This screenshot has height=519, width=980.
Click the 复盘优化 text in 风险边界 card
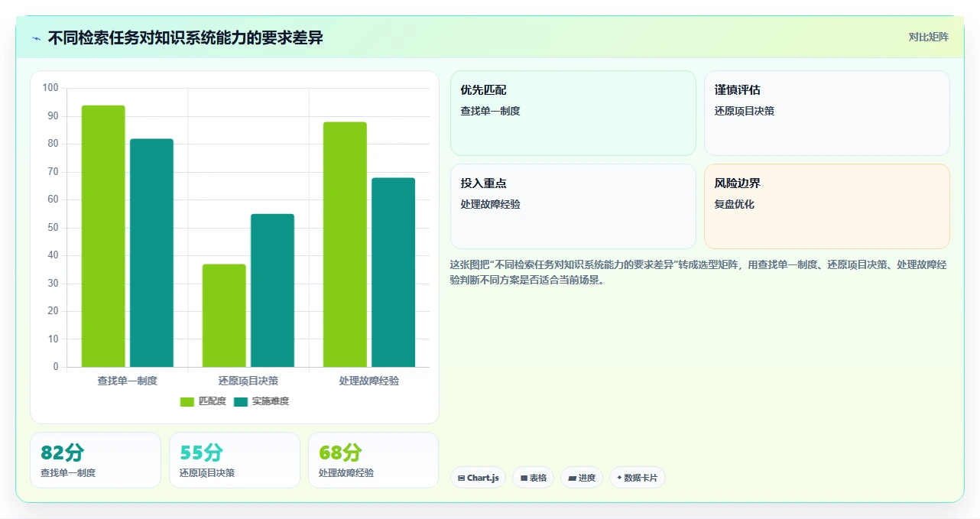click(x=735, y=205)
